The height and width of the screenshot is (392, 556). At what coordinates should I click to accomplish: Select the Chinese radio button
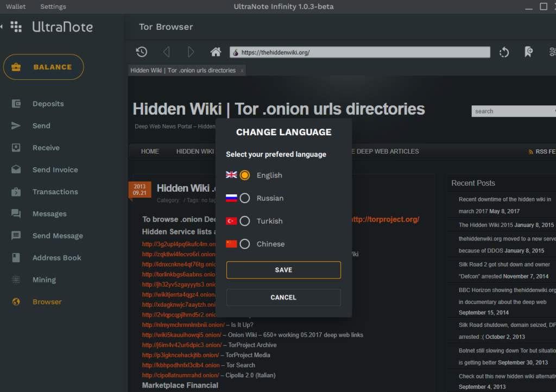tap(245, 244)
